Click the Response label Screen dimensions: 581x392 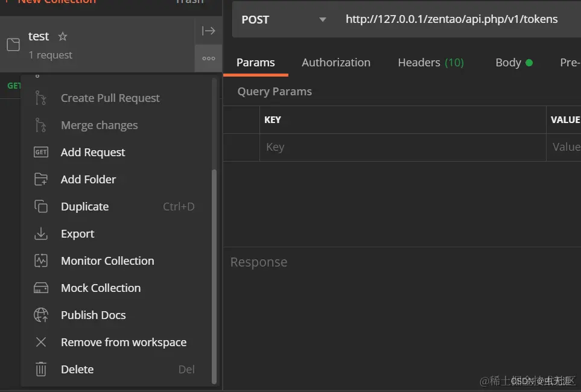click(259, 262)
